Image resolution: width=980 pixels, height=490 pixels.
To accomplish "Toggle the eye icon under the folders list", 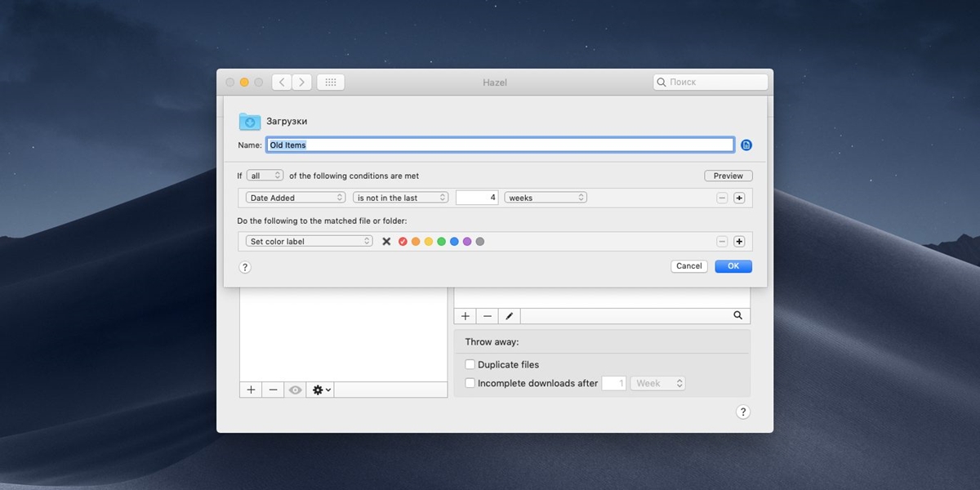I will 295,390.
